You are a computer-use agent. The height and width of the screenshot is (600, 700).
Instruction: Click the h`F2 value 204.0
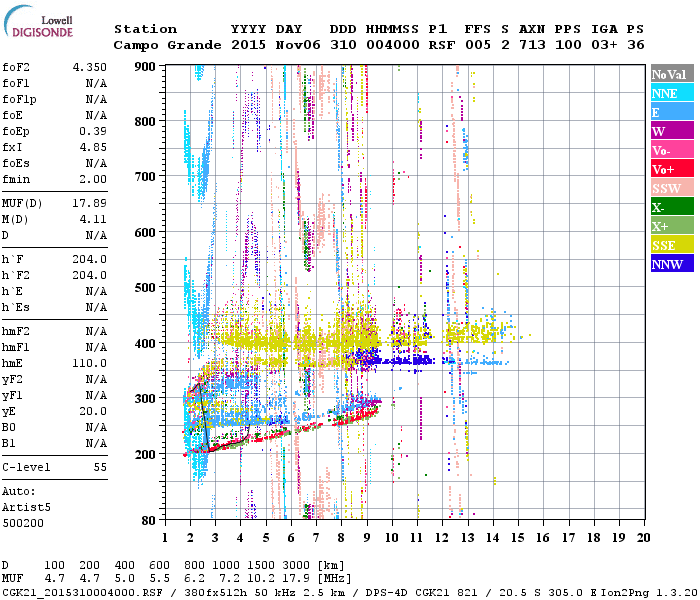coord(90,275)
